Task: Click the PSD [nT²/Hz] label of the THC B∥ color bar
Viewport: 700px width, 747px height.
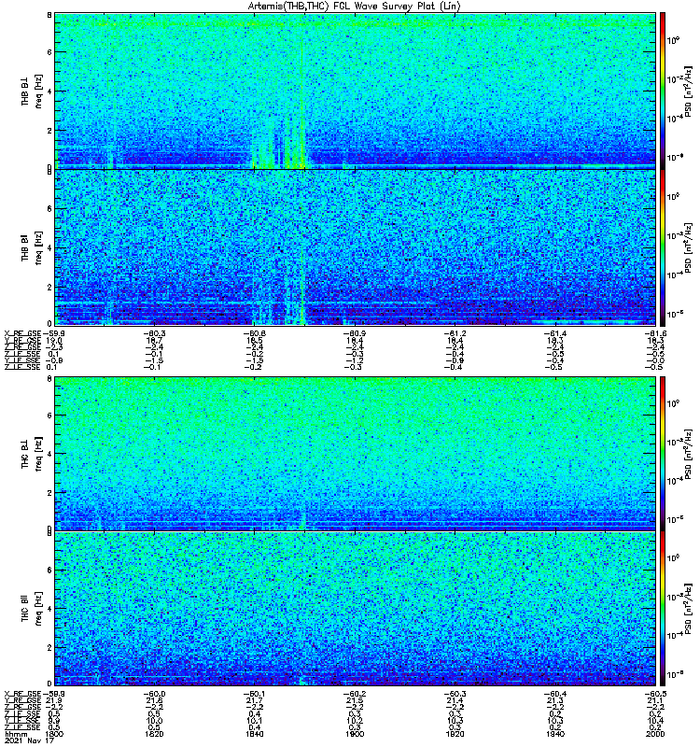Action: [688, 609]
